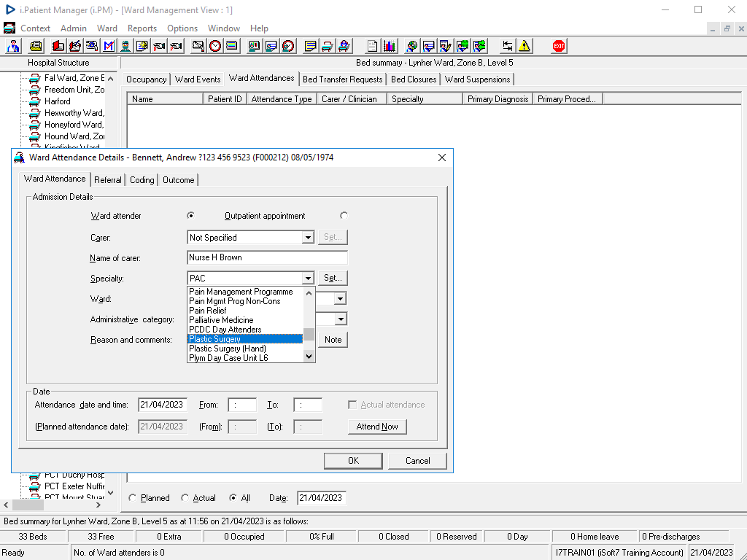Click the masked surgeon toolbar icon
This screenshot has height=560, width=747.
pos(125,46)
